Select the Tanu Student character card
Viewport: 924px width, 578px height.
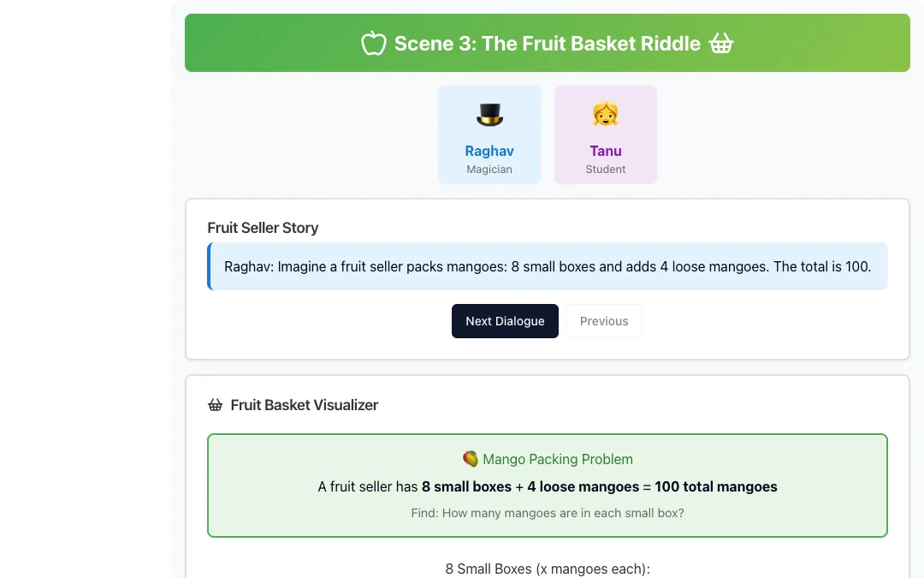[x=605, y=135]
